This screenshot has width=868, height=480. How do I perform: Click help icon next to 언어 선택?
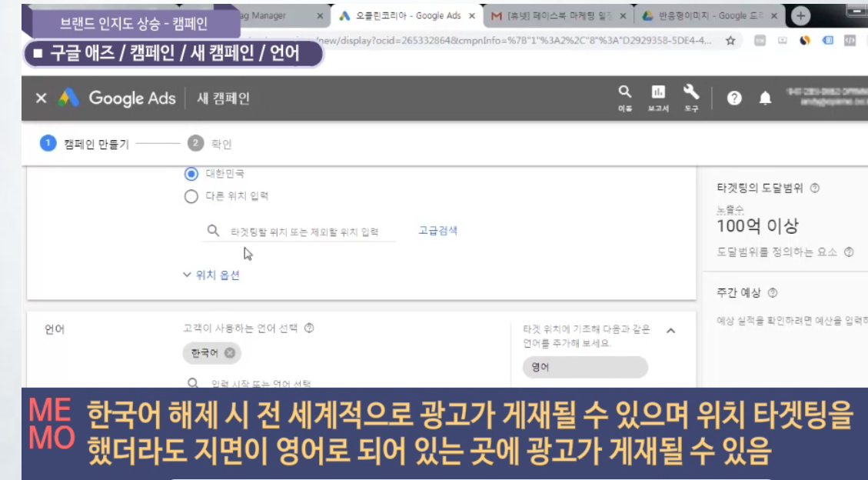pyautogui.click(x=309, y=328)
